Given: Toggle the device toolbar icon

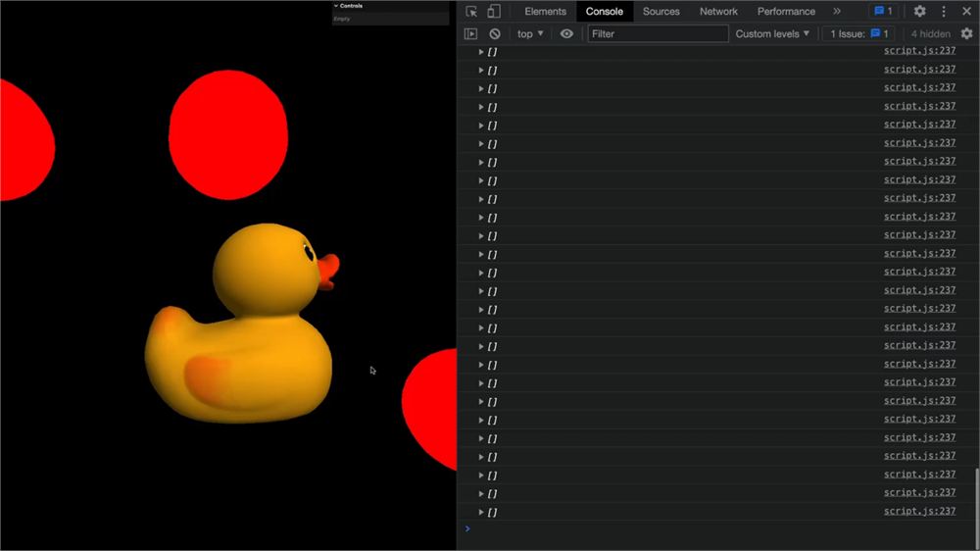Looking at the screenshot, I should tap(494, 11).
